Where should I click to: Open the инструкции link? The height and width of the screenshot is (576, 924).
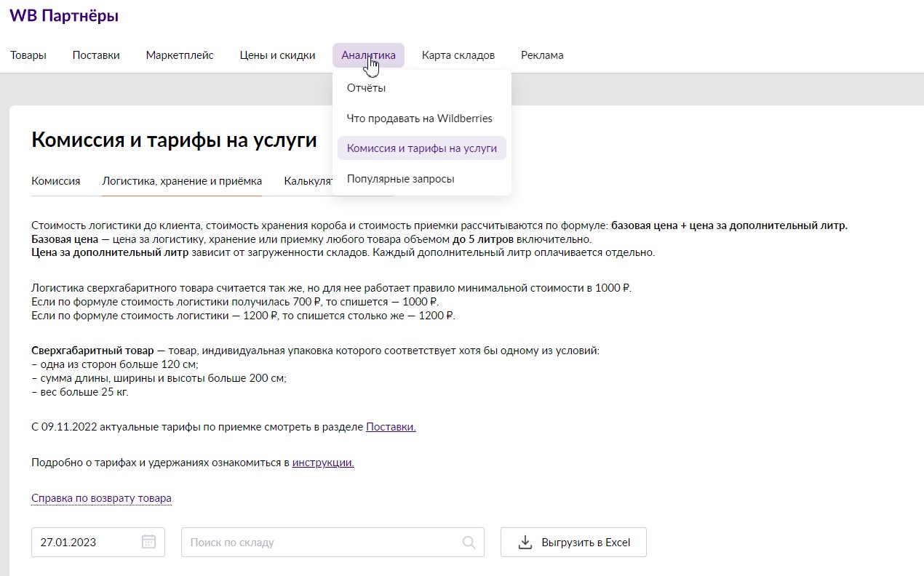click(323, 463)
